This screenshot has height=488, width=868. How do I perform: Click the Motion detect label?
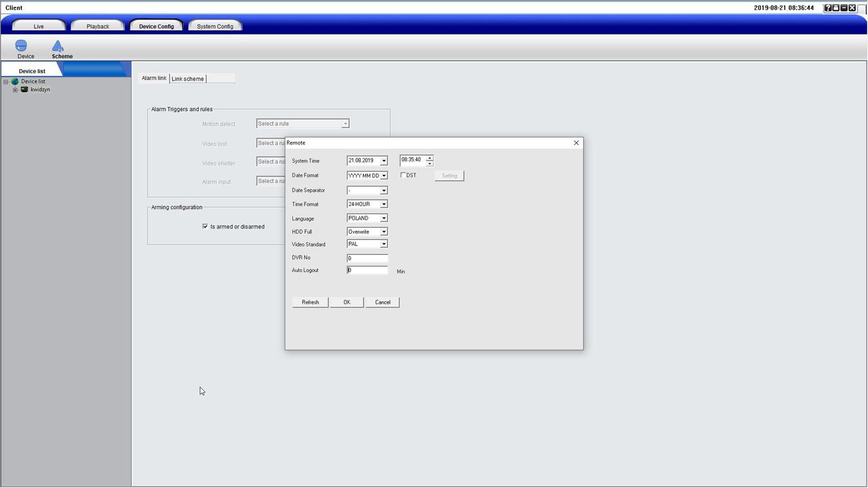(x=218, y=124)
